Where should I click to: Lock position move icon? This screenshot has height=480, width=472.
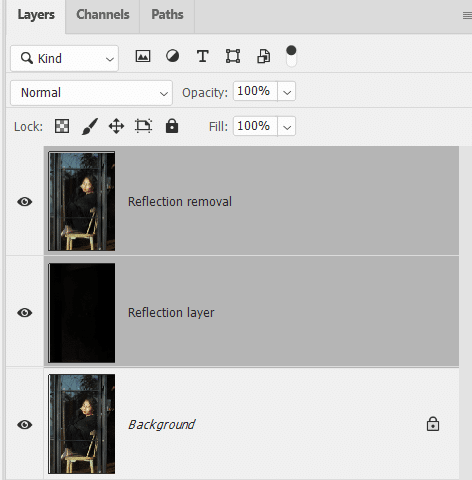116,126
